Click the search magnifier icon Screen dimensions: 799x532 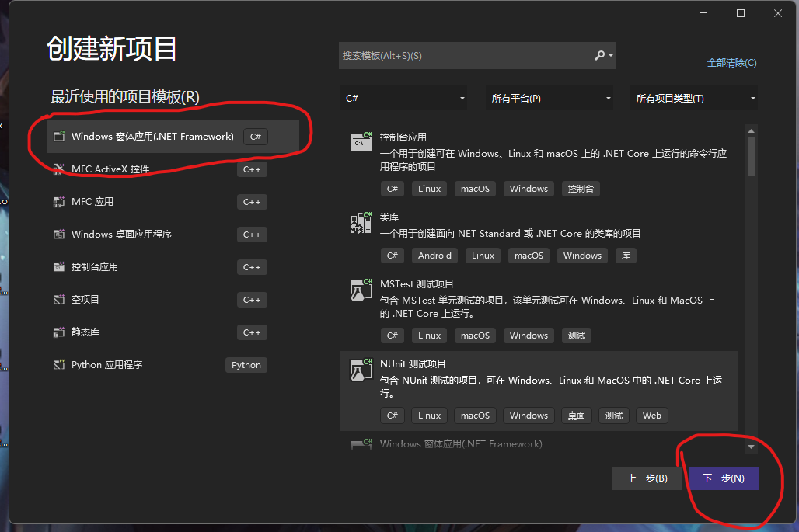coord(599,55)
